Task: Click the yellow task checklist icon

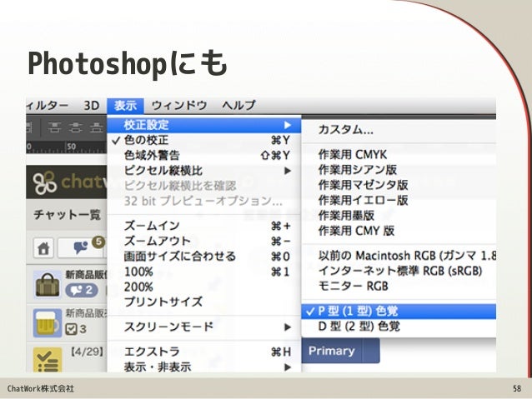Action: coord(48,360)
